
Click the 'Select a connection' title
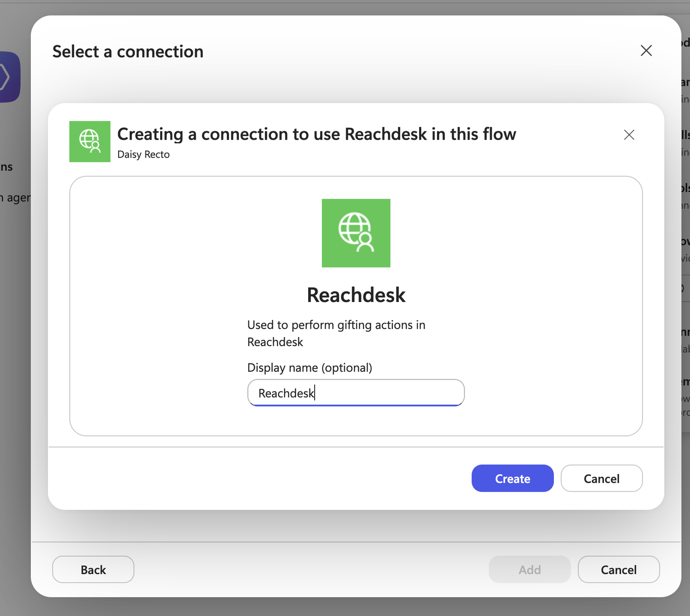(128, 51)
